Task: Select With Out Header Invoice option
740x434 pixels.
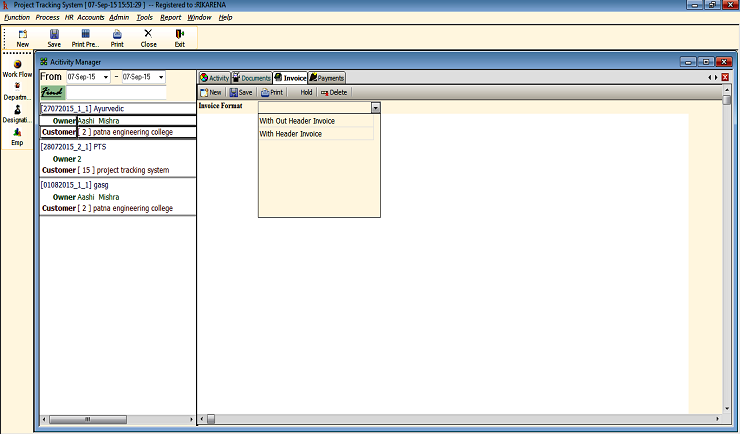Action: [x=297, y=121]
